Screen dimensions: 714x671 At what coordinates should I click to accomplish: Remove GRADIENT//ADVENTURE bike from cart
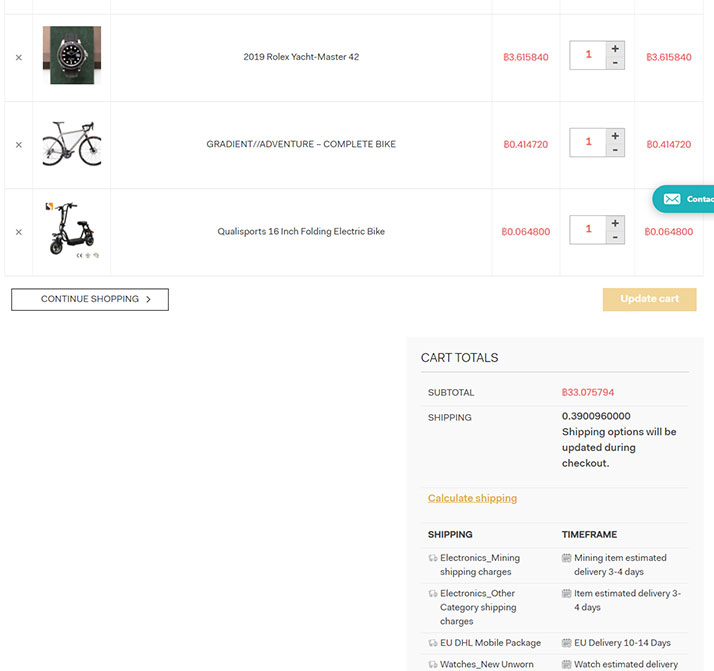click(19, 145)
